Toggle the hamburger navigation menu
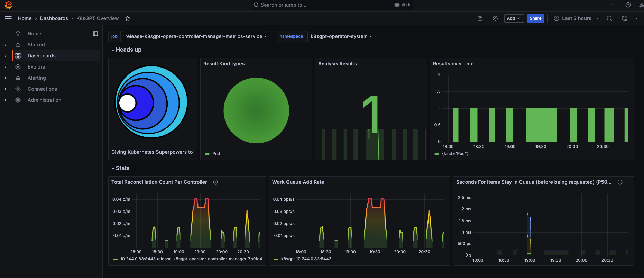This screenshot has width=644, height=278. pyautogui.click(x=8, y=18)
